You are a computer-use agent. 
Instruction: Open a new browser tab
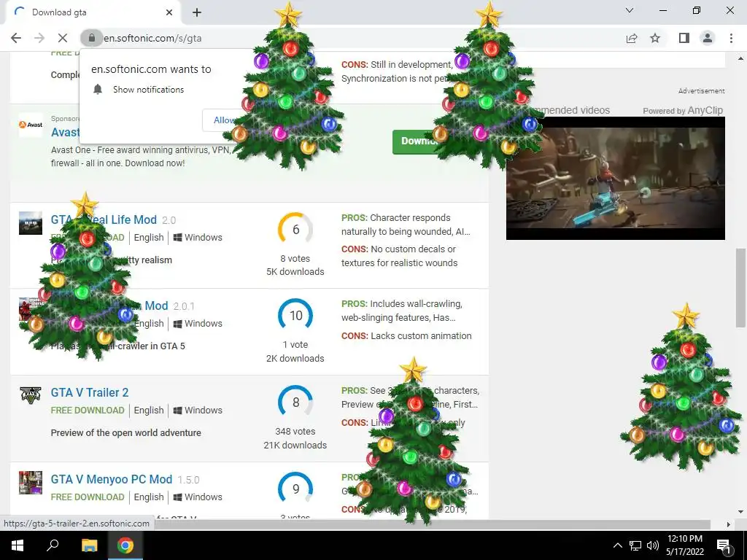(197, 13)
